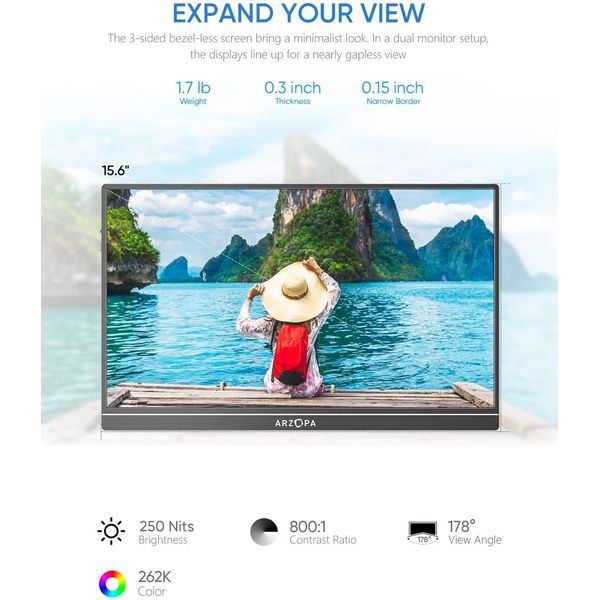
Task: Click the red backpack on the woman
Action: click(292, 354)
